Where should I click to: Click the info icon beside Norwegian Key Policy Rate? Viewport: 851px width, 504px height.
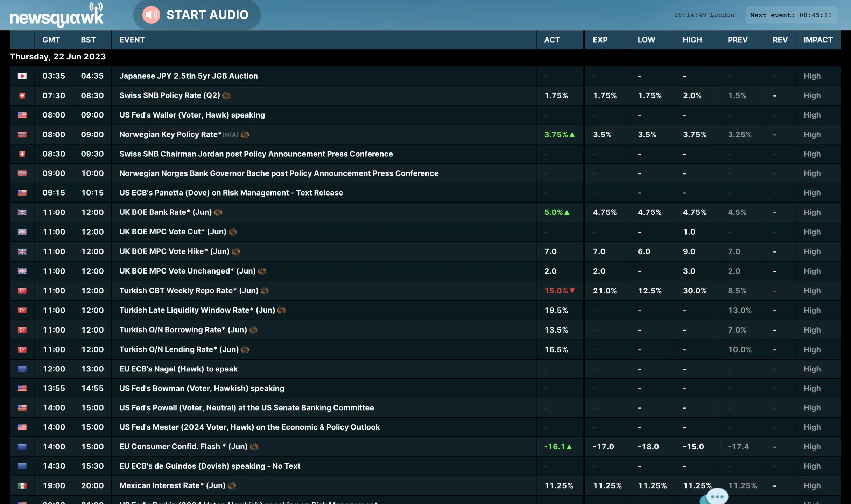tap(245, 135)
